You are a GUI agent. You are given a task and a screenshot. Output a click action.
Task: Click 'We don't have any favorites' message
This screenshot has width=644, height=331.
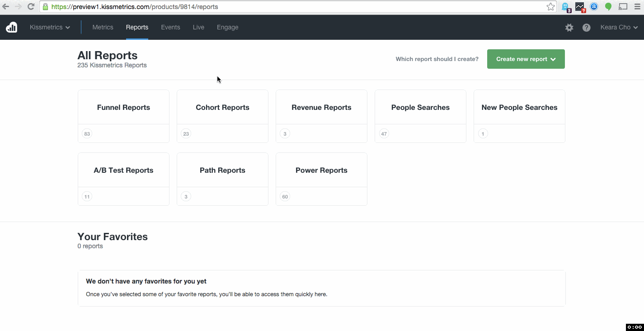tap(146, 281)
